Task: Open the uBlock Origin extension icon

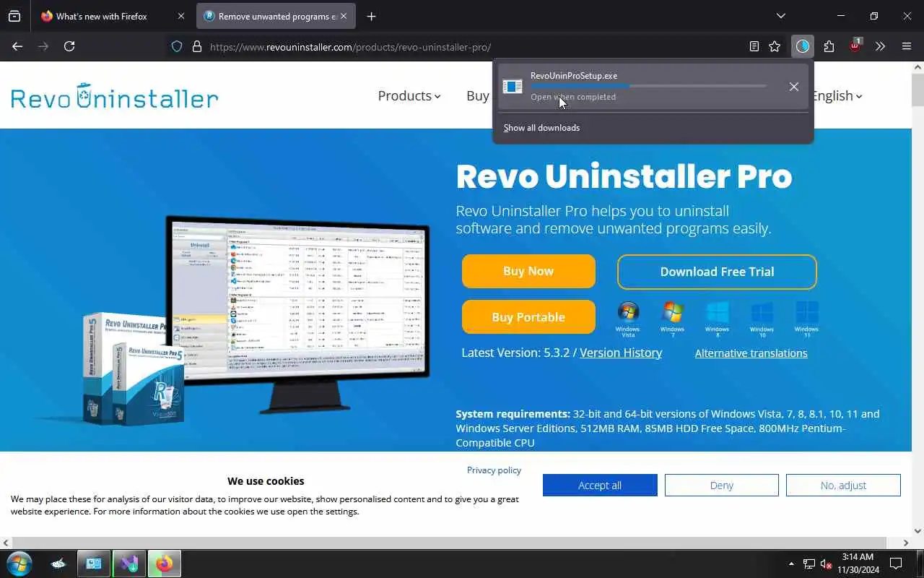Action: (x=855, y=46)
